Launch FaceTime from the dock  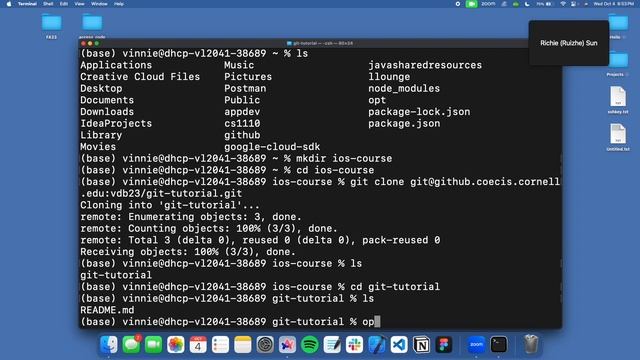pos(153,345)
